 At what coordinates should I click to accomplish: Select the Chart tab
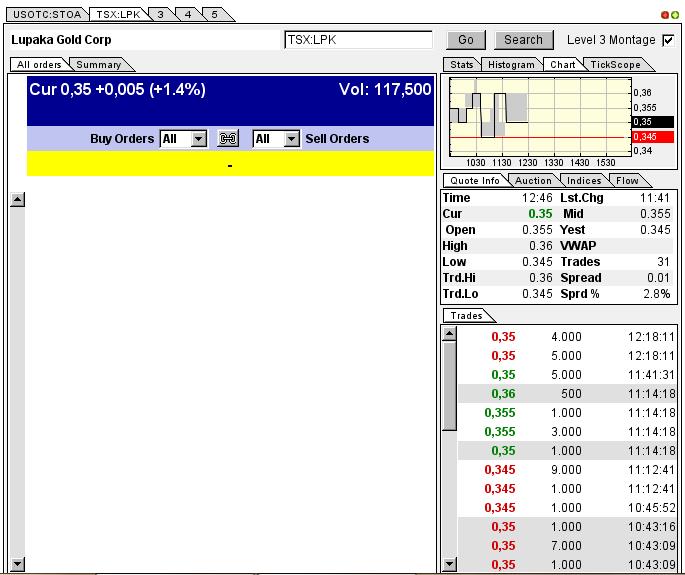click(x=562, y=65)
